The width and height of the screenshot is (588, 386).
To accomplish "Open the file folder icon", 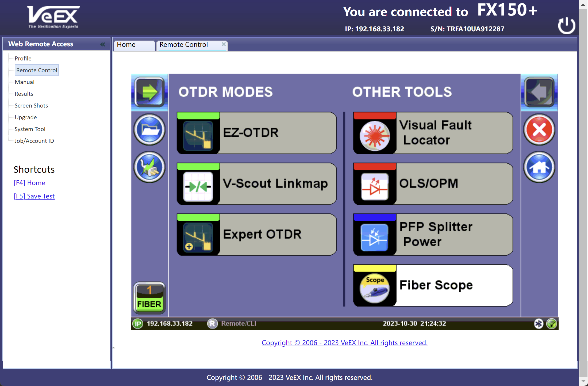I will (x=149, y=130).
